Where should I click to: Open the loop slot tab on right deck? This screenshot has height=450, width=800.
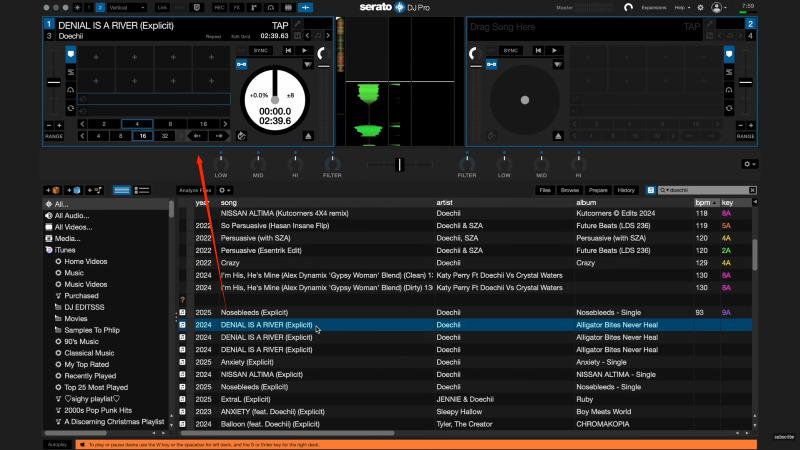(729, 108)
